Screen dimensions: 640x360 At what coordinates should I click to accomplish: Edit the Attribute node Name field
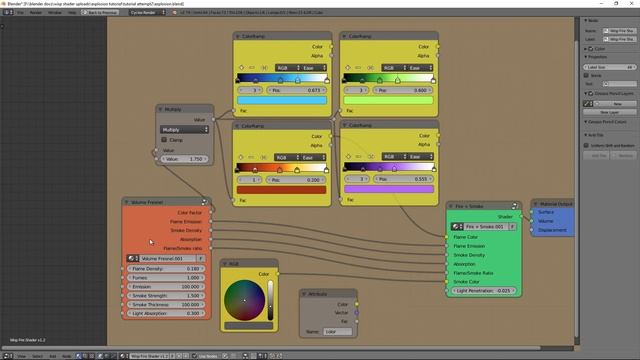tap(338, 332)
